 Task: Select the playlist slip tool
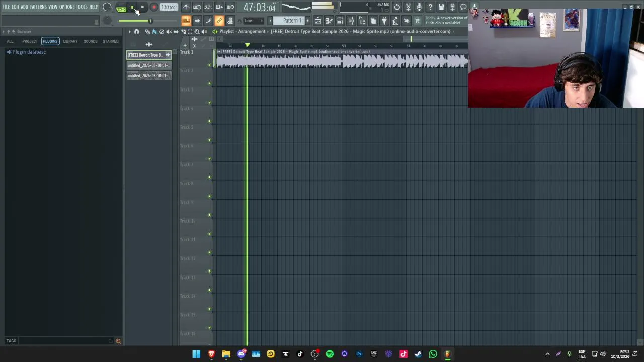click(176, 31)
